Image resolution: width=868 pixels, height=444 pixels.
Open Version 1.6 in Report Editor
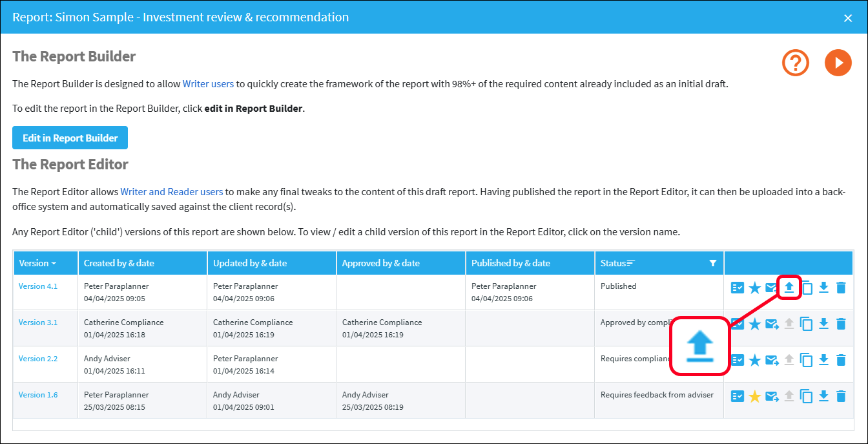(x=38, y=395)
